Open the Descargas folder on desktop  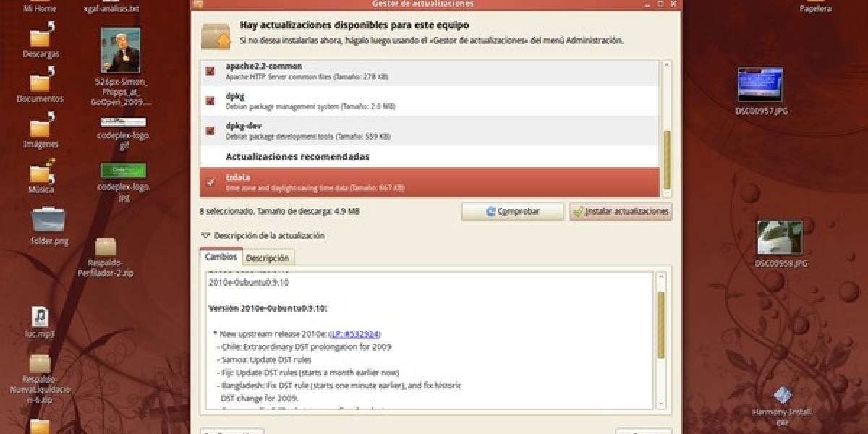pyautogui.click(x=41, y=35)
